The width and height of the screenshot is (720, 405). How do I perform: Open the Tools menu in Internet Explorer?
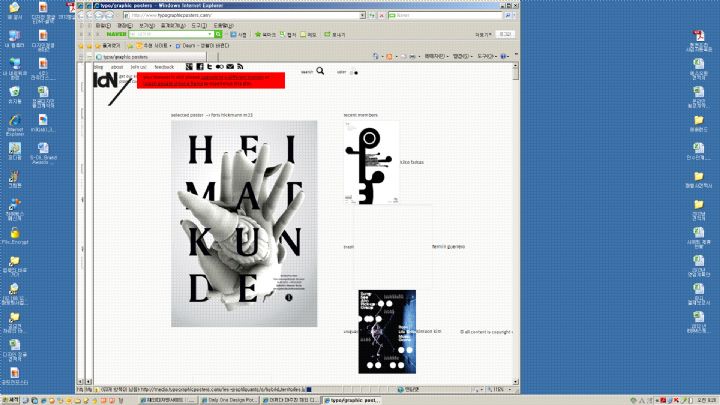coord(199,26)
